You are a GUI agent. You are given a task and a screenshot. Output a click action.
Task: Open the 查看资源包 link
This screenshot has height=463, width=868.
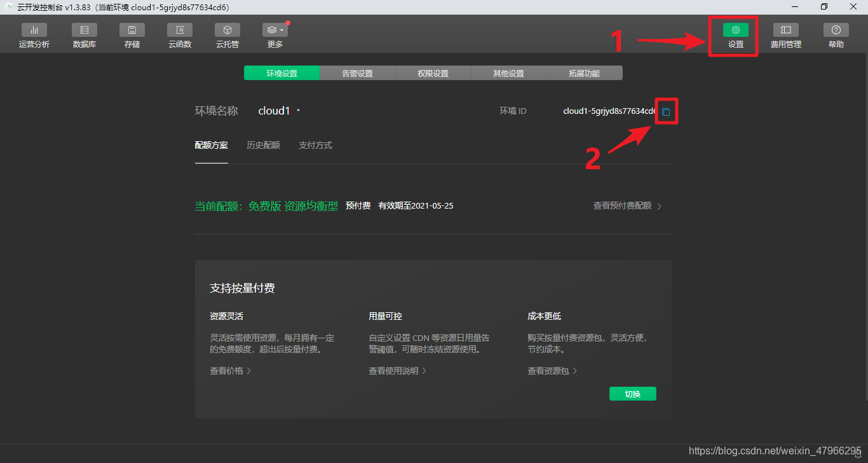click(x=552, y=371)
